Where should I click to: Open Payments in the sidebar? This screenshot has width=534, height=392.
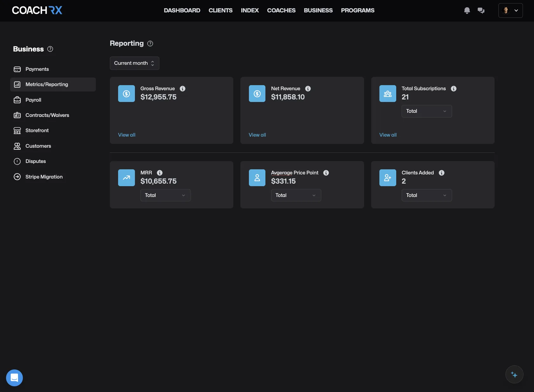[x=53, y=69]
